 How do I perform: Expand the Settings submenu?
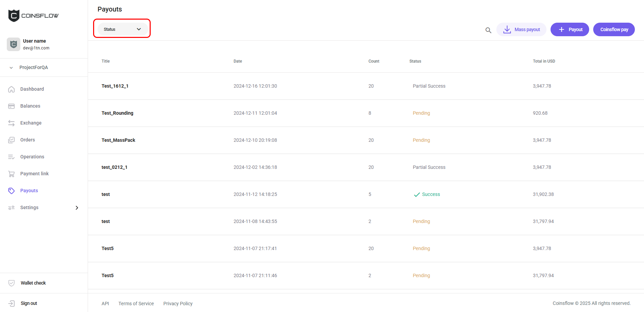pos(29,207)
